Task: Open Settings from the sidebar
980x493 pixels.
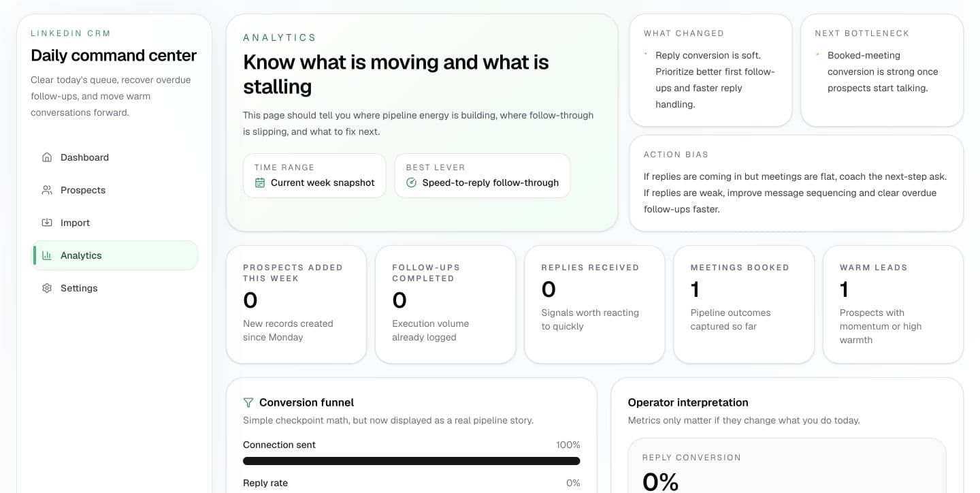Action: [x=115, y=288]
